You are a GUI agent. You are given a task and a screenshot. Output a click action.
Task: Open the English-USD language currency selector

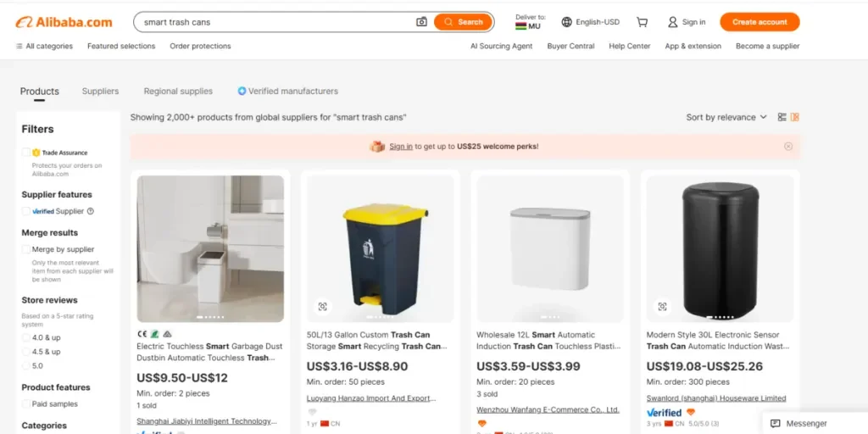(590, 22)
